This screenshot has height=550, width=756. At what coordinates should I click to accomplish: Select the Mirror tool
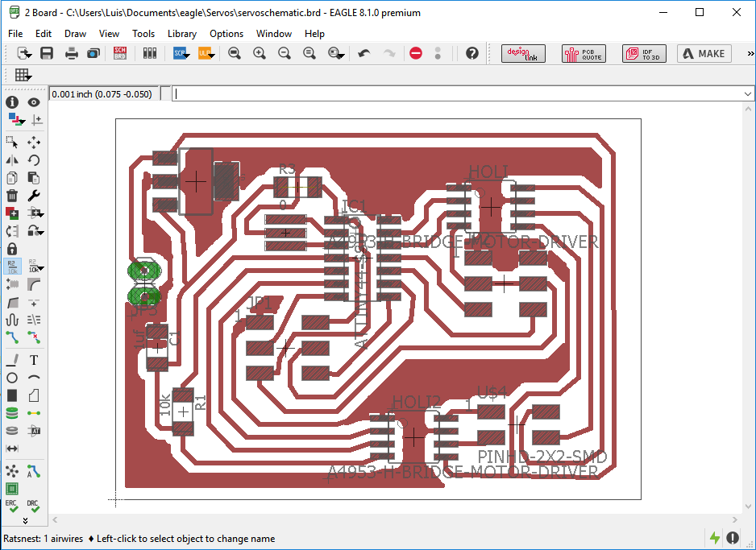pyautogui.click(x=12, y=160)
